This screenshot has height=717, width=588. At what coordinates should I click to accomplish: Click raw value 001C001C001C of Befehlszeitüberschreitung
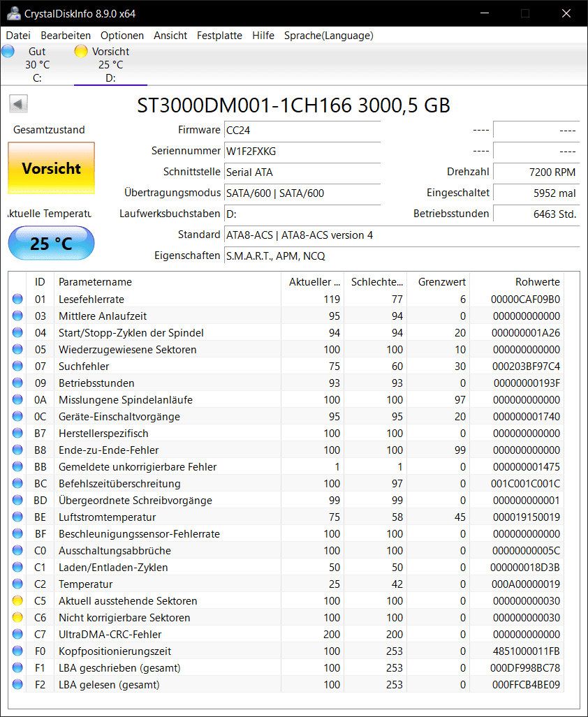coord(525,483)
